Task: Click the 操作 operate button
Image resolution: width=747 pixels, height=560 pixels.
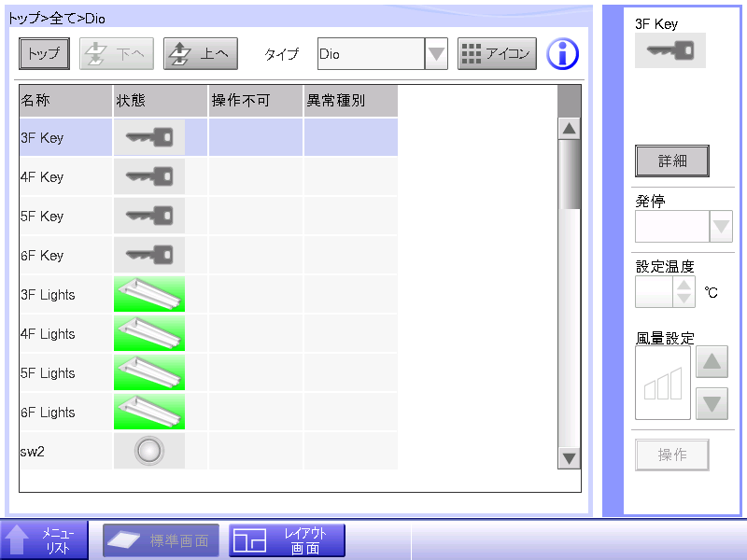Action: pos(671,455)
